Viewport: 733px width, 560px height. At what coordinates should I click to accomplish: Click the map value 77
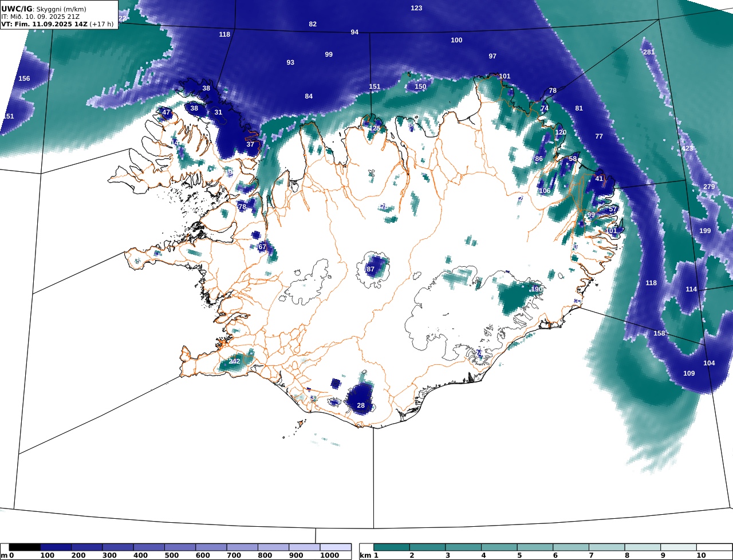click(599, 136)
